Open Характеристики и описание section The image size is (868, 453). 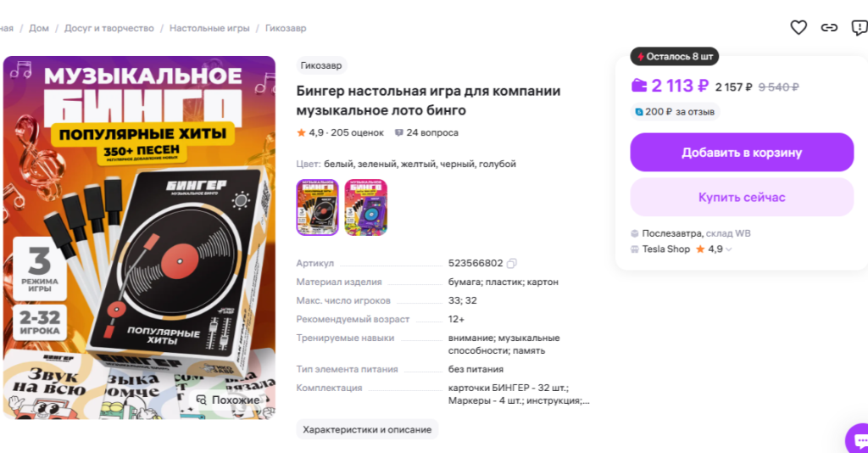[x=367, y=430]
